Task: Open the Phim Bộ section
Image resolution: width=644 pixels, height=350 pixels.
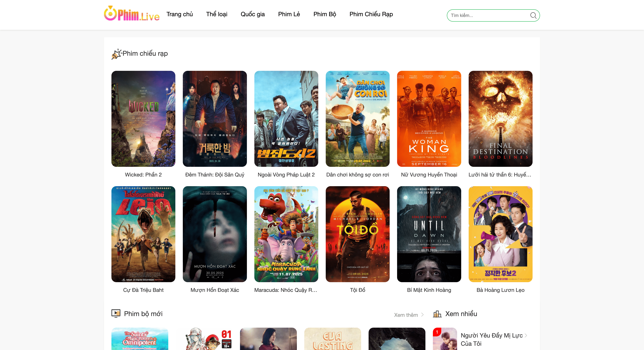Action: point(324,14)
